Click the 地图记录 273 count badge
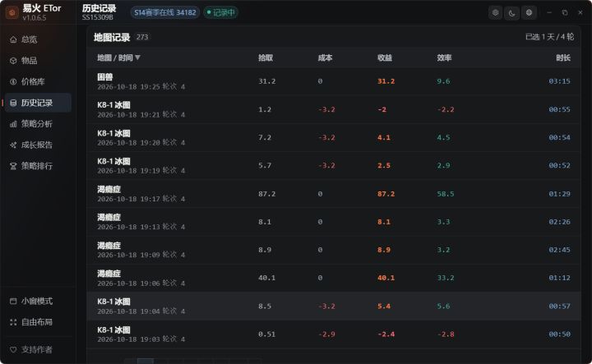Screen dimensions: 592x364 pos(142,37)
